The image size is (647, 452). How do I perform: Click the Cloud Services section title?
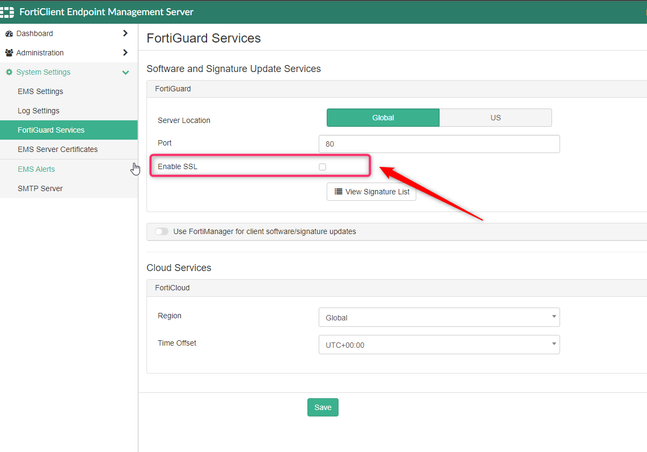click(179, 267)
